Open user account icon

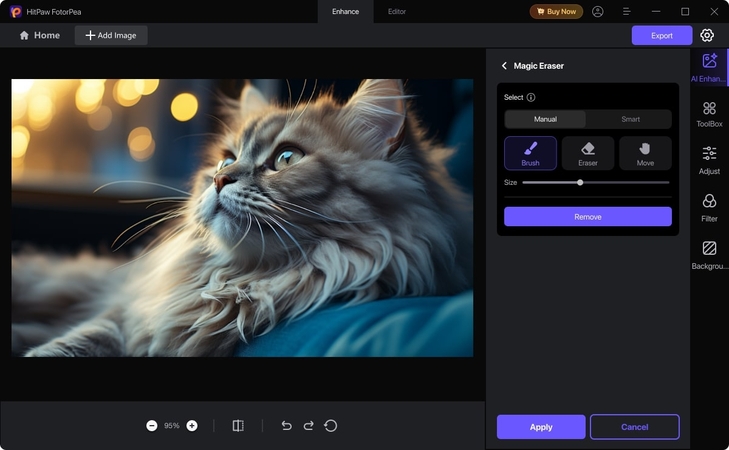(597, 12)
